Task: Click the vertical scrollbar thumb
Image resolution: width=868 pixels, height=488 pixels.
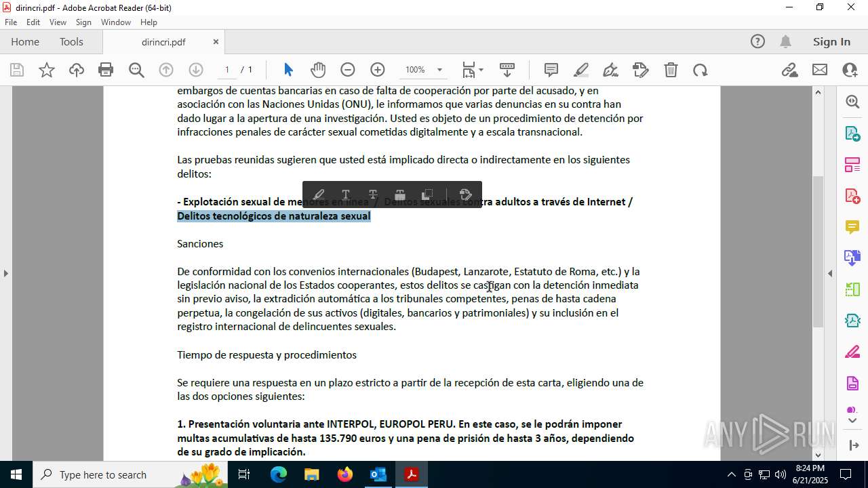Action: pyautogui.click(x=818, y=251)
